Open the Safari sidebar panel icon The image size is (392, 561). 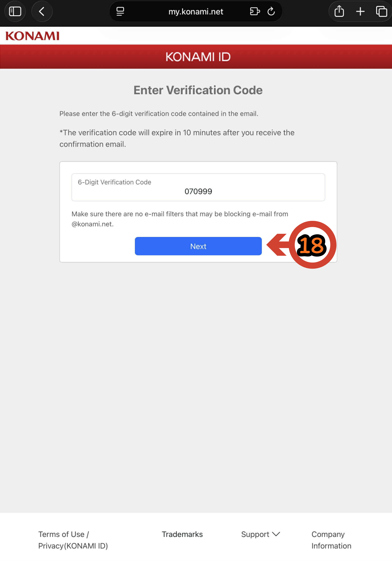pos(15,11)
